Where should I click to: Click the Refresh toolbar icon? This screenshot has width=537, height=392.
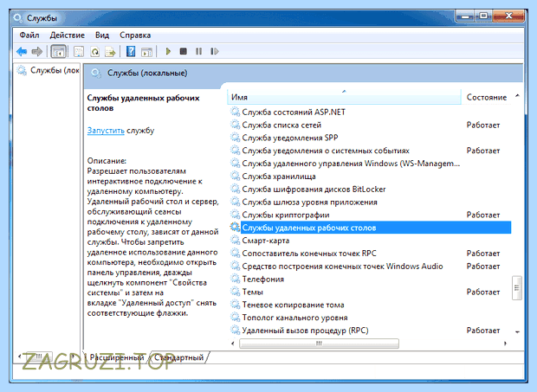click(95, 52)
